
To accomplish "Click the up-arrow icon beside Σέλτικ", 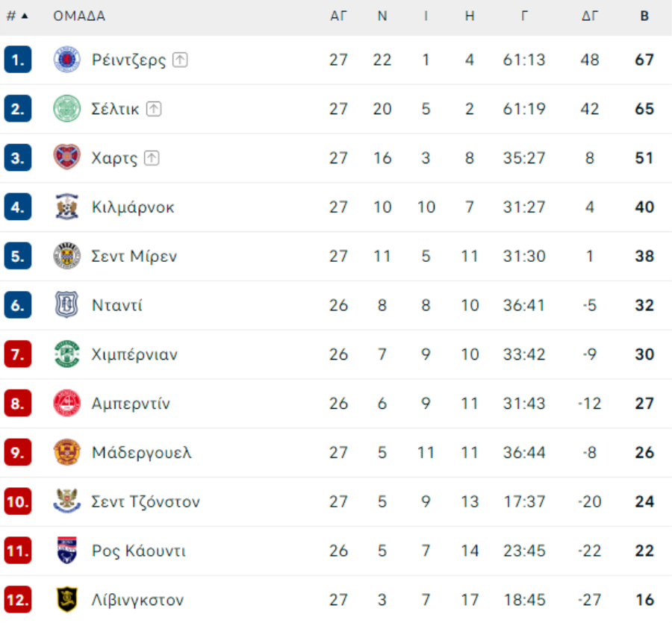I will [154, 109].
